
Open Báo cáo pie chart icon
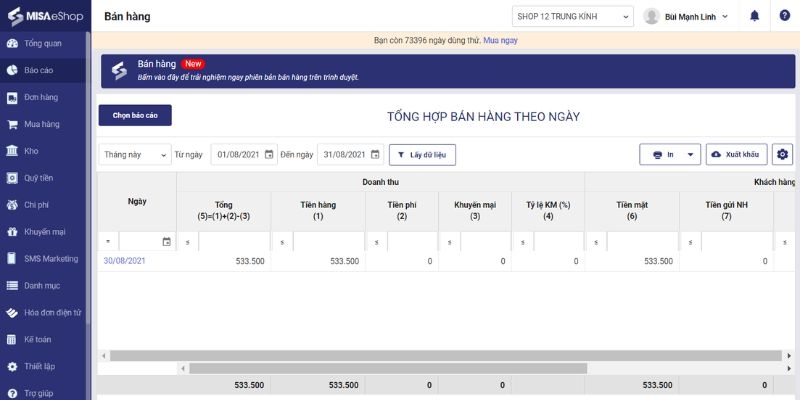coord(12,70)
